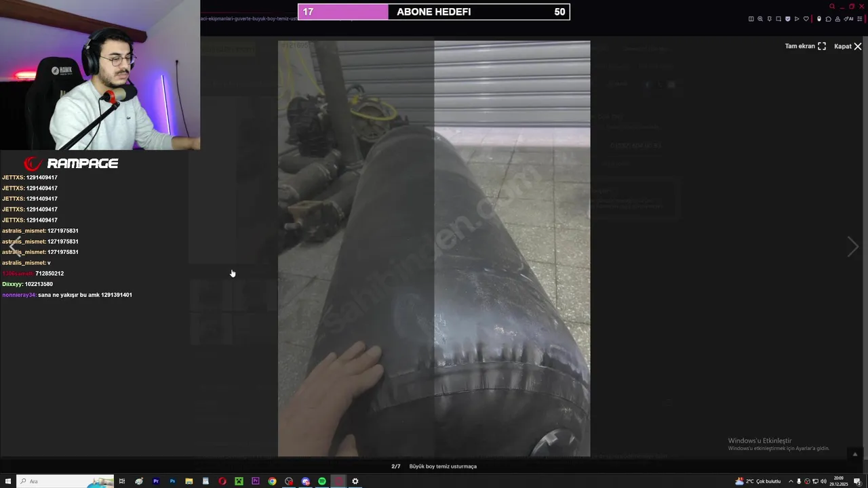Click Diixxyy's chat message 102213580
868x488 pixels.
27,284
